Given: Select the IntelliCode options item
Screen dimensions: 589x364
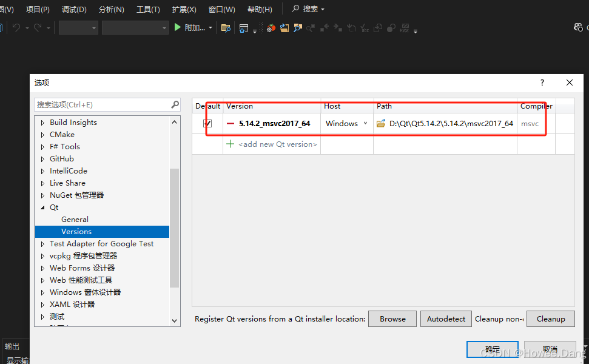Looking at the screenshot, I should click(69, 171).
